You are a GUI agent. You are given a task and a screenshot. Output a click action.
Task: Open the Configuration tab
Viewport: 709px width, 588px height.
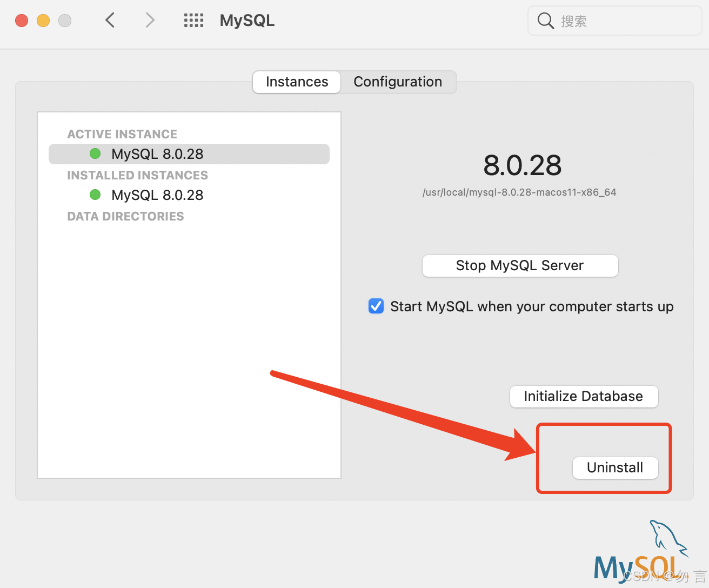398,82
